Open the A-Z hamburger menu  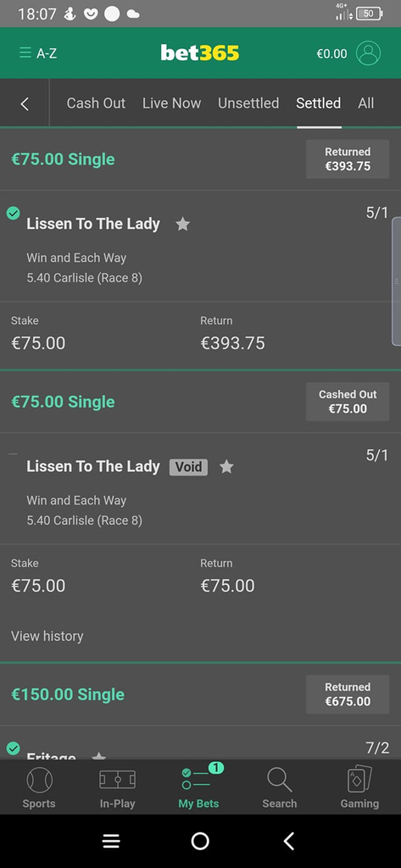[x=37, y=53]
